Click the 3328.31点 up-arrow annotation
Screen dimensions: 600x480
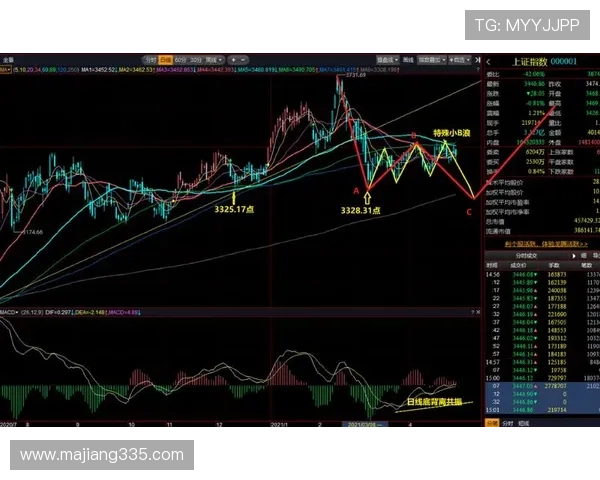tap(360, 209)
